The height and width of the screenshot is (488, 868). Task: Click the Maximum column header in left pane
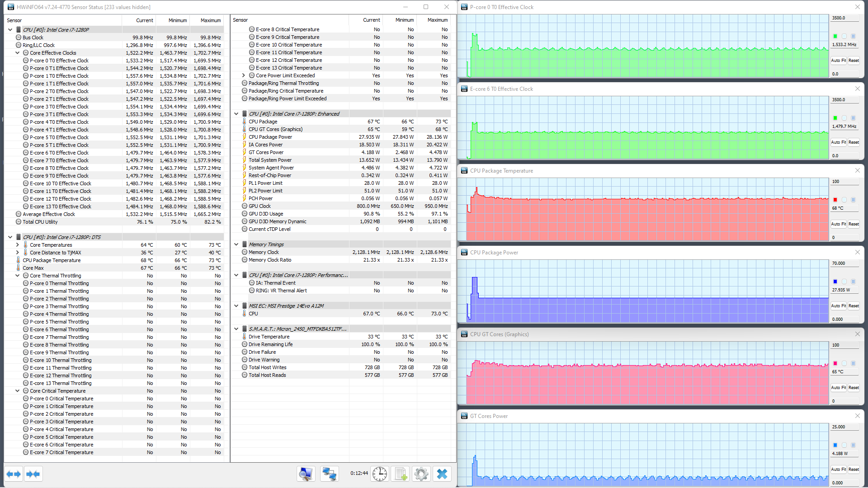(x=211, y=20)
